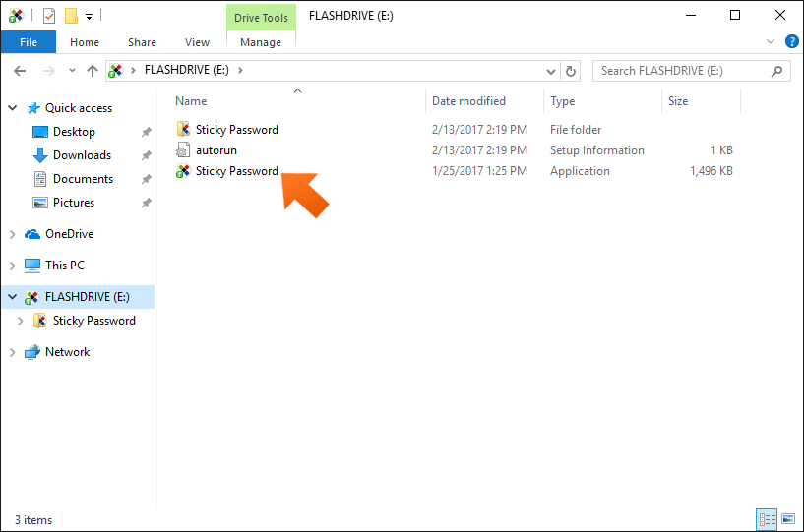
Task: Expand Sticky Password folder in navigation tree
Action: click(21, 321)
